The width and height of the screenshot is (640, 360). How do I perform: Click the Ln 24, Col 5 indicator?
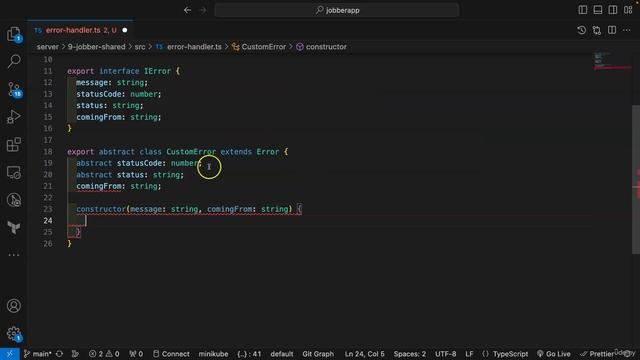[x=364, y=354]
